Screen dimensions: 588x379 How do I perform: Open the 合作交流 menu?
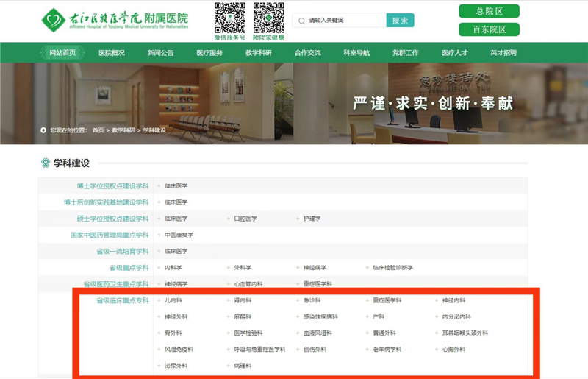(x=307, y=53)
